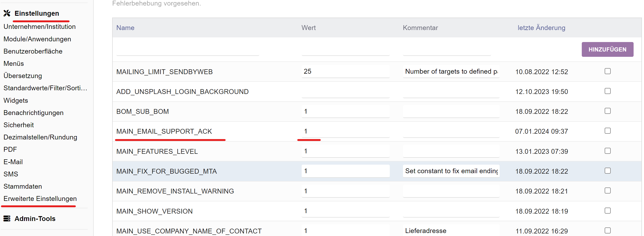Go to Unternehmen/Institution settings
This screenshot has width=644, height=236.
tap(40, 27)
